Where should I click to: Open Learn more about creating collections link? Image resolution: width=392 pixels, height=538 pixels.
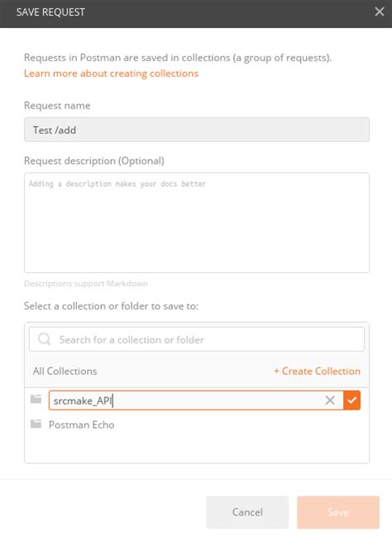pyautogui.click(x=111, y=74)
